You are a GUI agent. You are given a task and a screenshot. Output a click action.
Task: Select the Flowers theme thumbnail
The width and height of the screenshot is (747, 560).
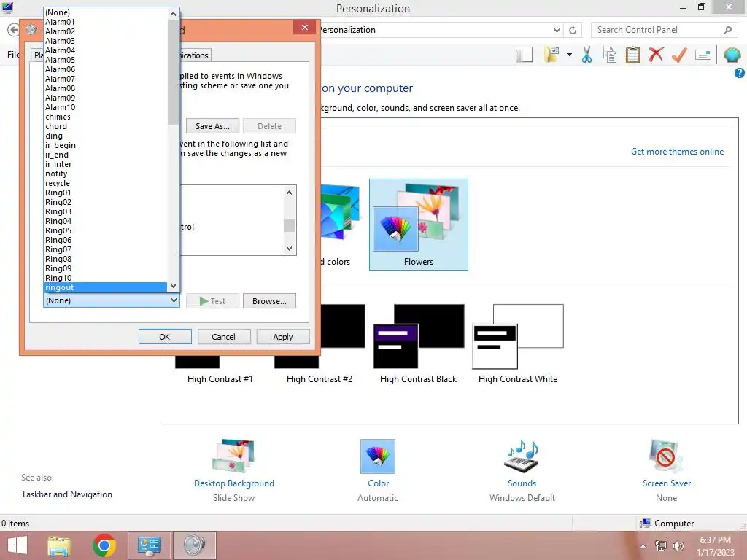(x=418, y=225)
